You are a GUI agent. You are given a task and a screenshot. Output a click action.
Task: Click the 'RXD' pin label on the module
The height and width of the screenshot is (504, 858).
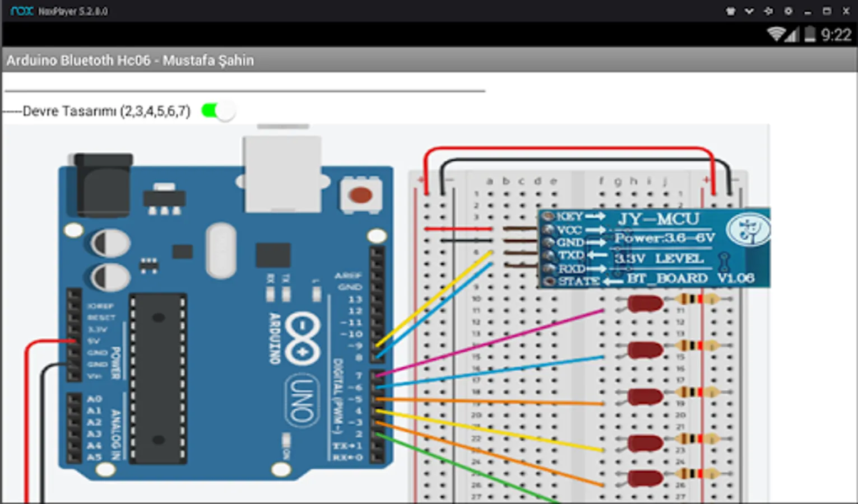coord(572,268)
